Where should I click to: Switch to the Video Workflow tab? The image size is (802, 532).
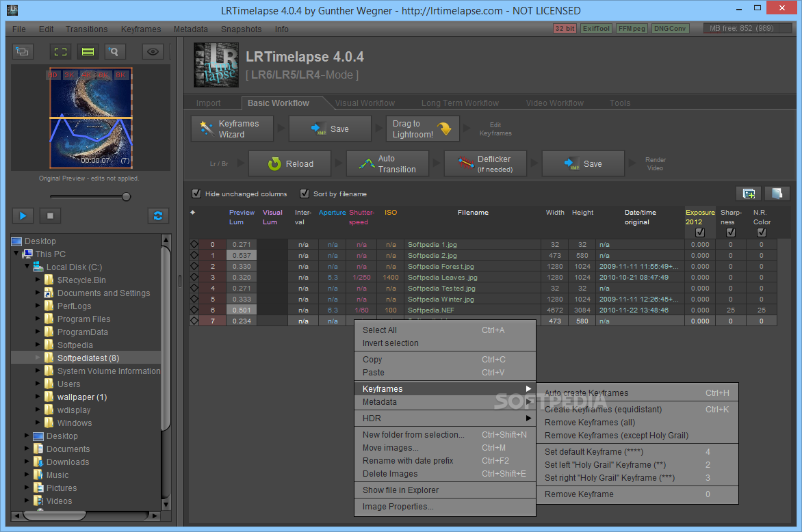point(554,103)
